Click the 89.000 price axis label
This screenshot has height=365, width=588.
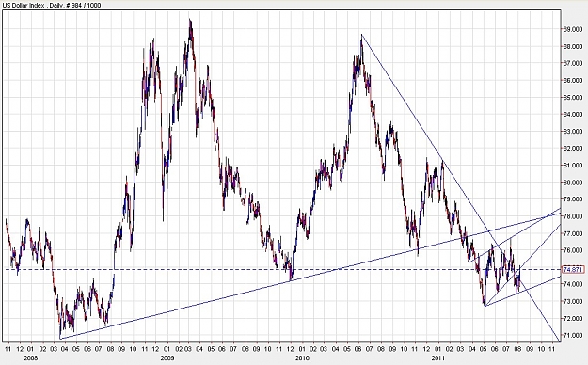point(574,29)
